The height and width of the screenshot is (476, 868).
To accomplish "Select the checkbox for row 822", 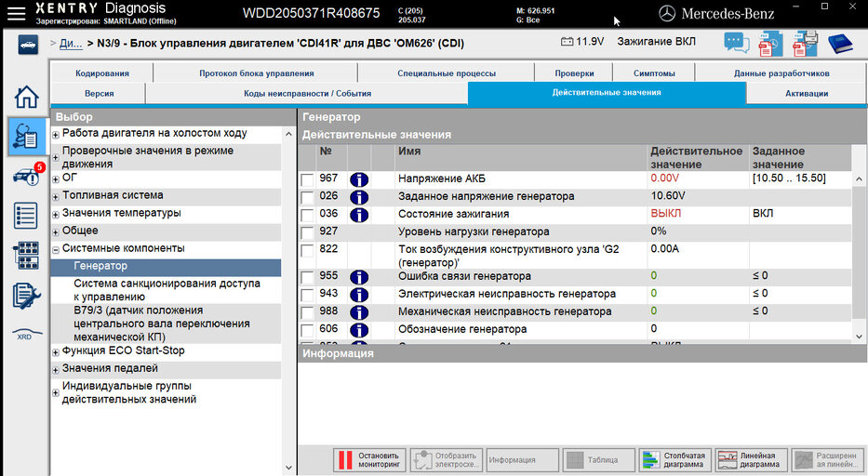I will click(308, 250).
